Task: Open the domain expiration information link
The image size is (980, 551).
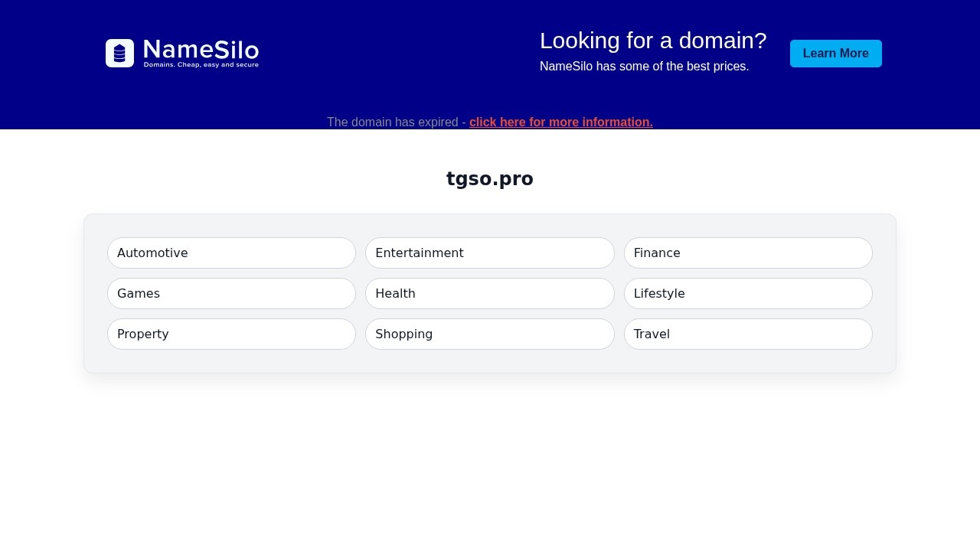Action: (560, 122)
